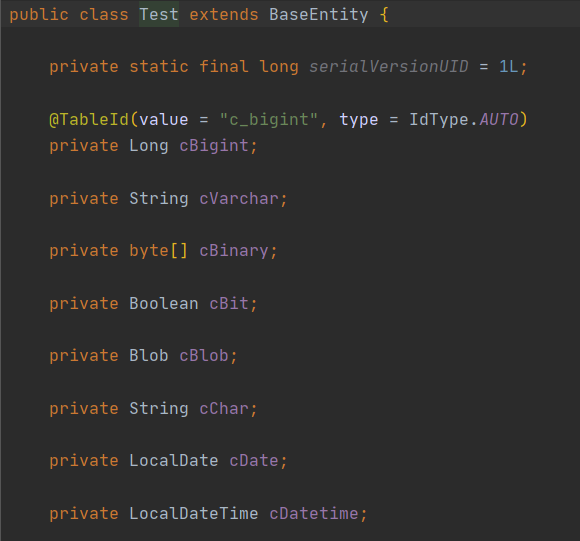Viewport: 580px width, 541px height.
Task: Place cursor on cBigint field name
Action: pyautogui.click(x=214, y=146)
